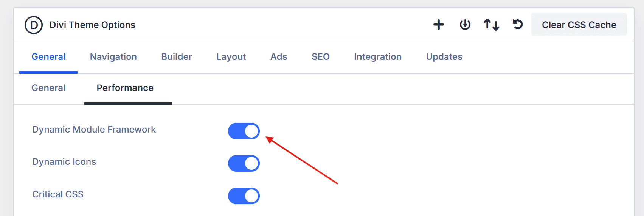Switch to the Builder tab
The image size is (644, 216).
(x=177, y=57)
